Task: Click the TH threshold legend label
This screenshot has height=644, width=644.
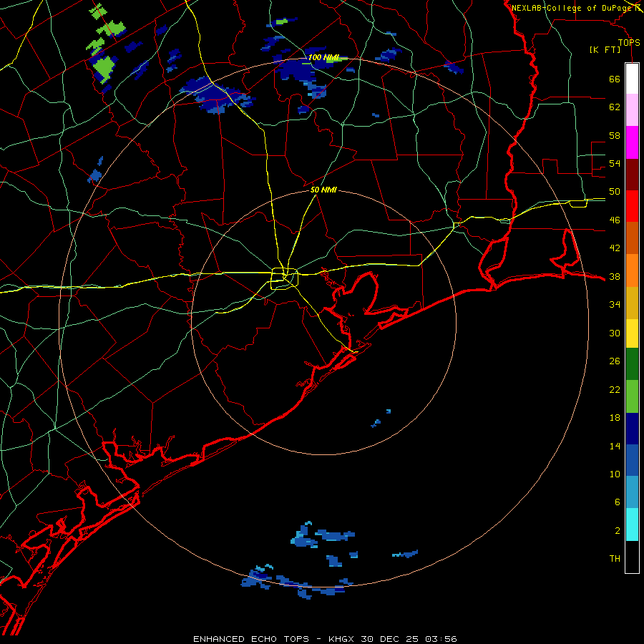Action: [615, 558]
